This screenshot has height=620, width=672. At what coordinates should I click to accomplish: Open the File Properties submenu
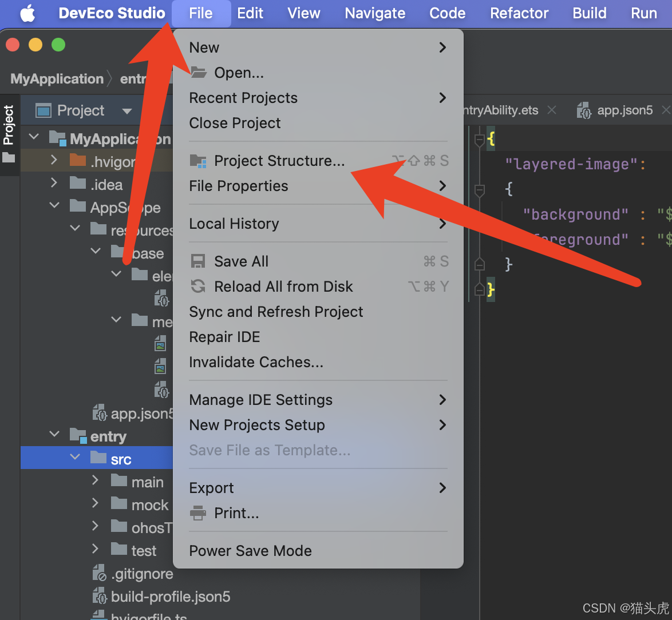[x=318, y=186]
